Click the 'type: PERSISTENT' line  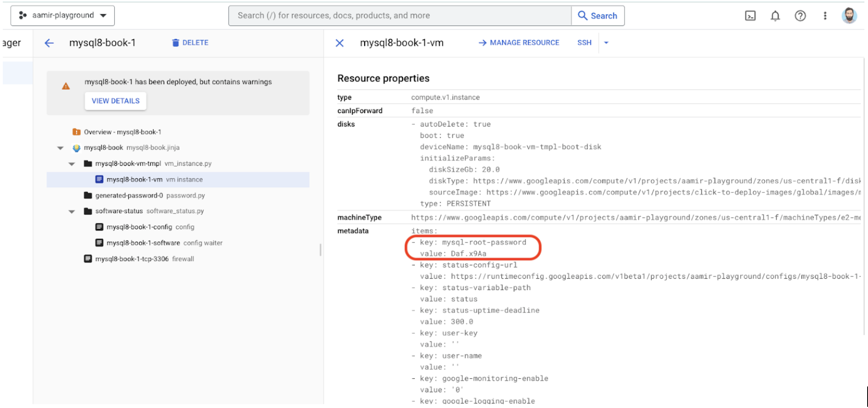pyautogui.click(x=455, y=204)
